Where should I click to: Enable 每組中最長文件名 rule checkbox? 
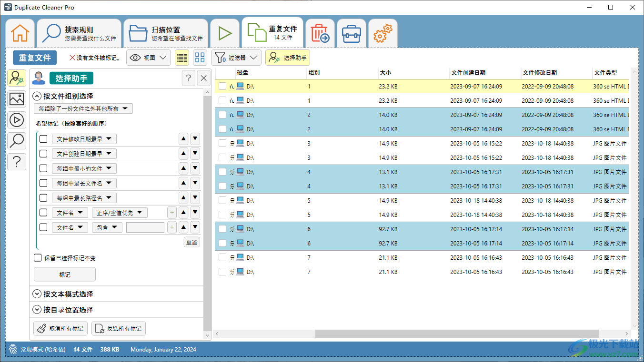click(43, 183)
